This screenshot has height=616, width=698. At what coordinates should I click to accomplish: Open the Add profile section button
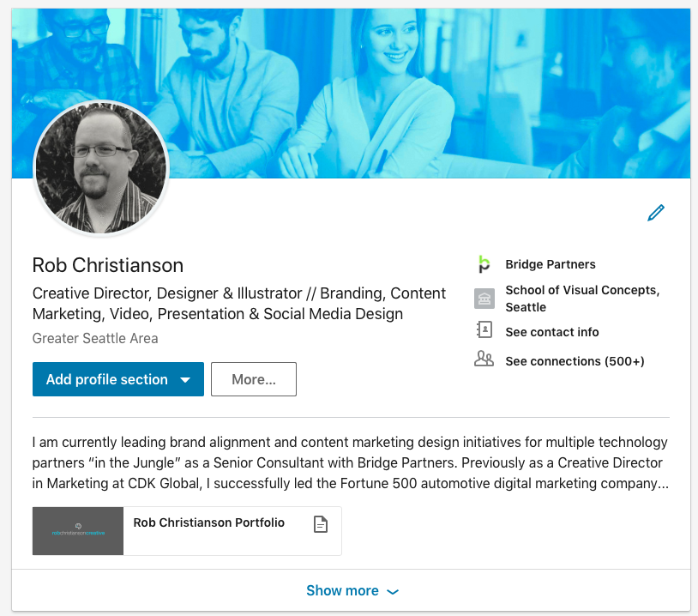[107, 379]
